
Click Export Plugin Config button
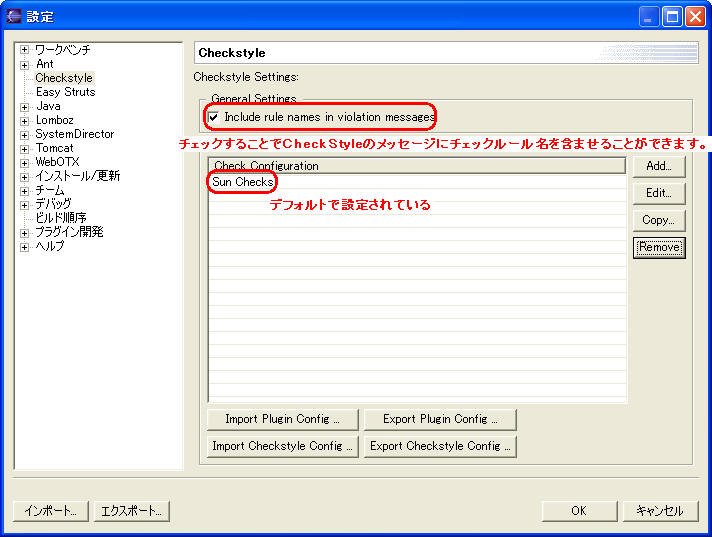440,419
